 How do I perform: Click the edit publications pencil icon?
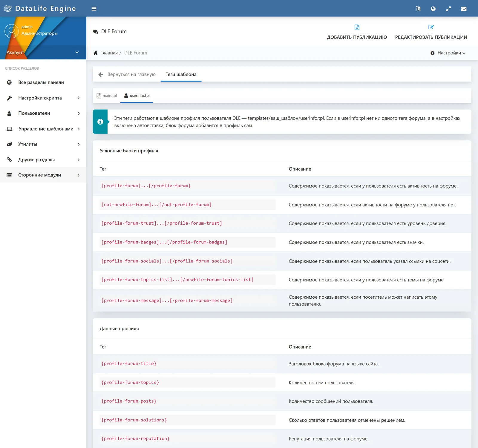point(431,27)
